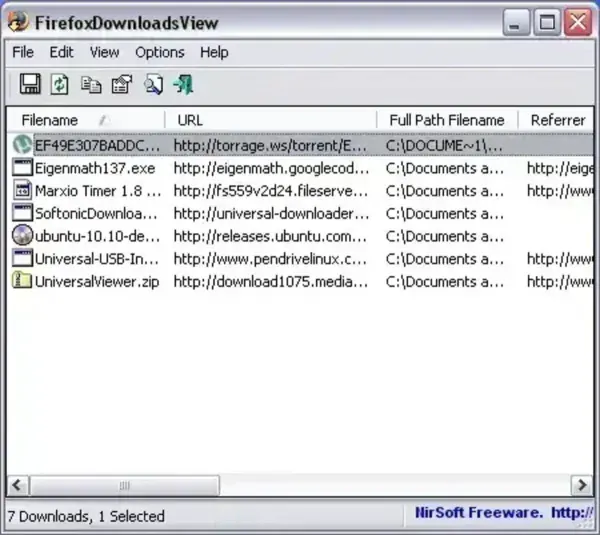This screenshot has width=600, height=535.
Task: Open the Options menu
Action: pyautogui.click(x=160, y=52)
